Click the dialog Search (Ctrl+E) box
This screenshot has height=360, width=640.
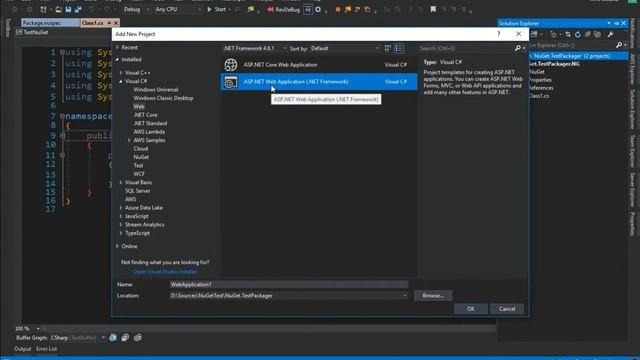[465, 48]
